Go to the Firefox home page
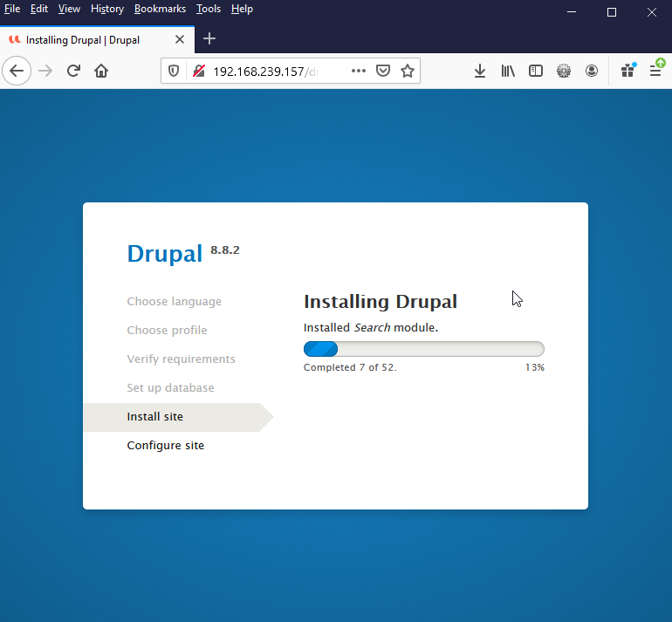 101,72
